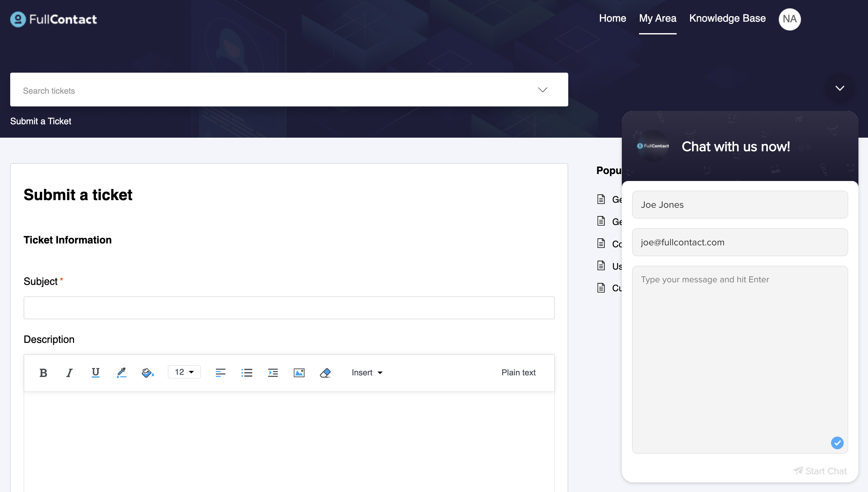The height and width of the screenshot is (492, 868).
Task: Open the font size 12 dropdown
Action: click(184, 372)
